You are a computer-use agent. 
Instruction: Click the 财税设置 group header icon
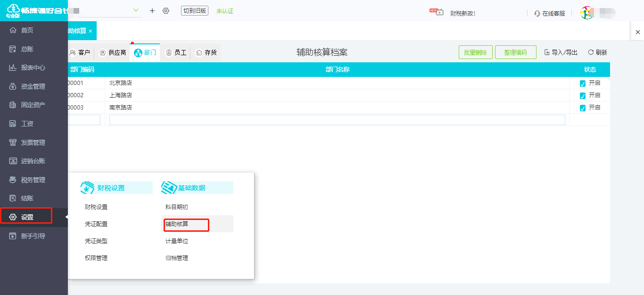tap(88, 188)
